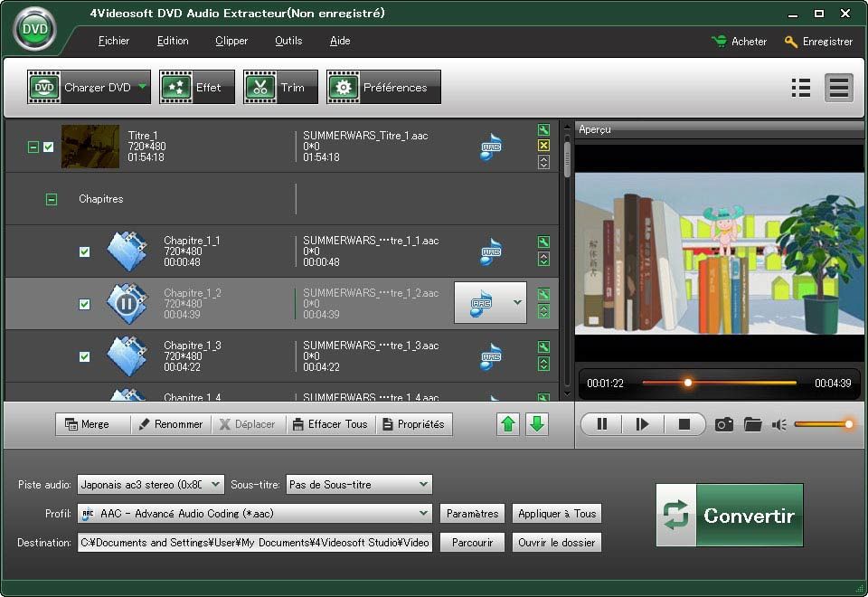This screenshot has height=597, width=868.
Task: Move item up with green arrow
Action: pos(507,424)
